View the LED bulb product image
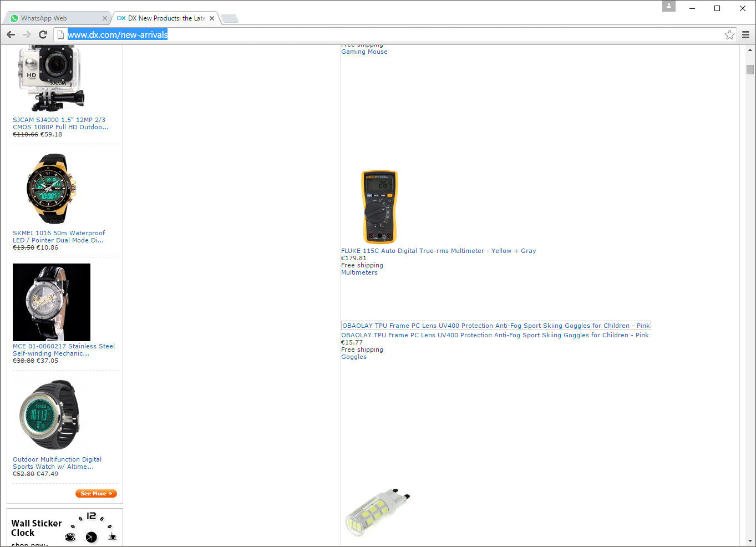Screen dimensions: 756x547 [379, 513]
